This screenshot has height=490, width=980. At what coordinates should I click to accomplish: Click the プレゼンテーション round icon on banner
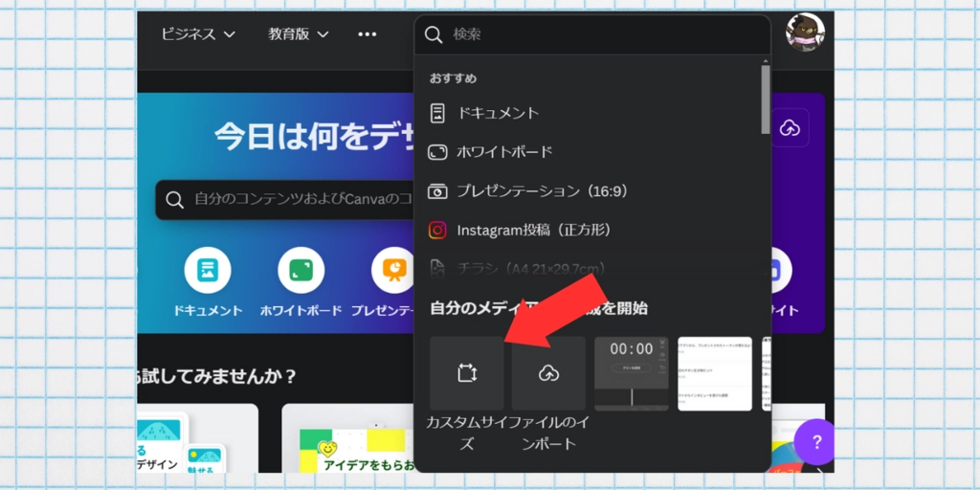coord(393,270)
